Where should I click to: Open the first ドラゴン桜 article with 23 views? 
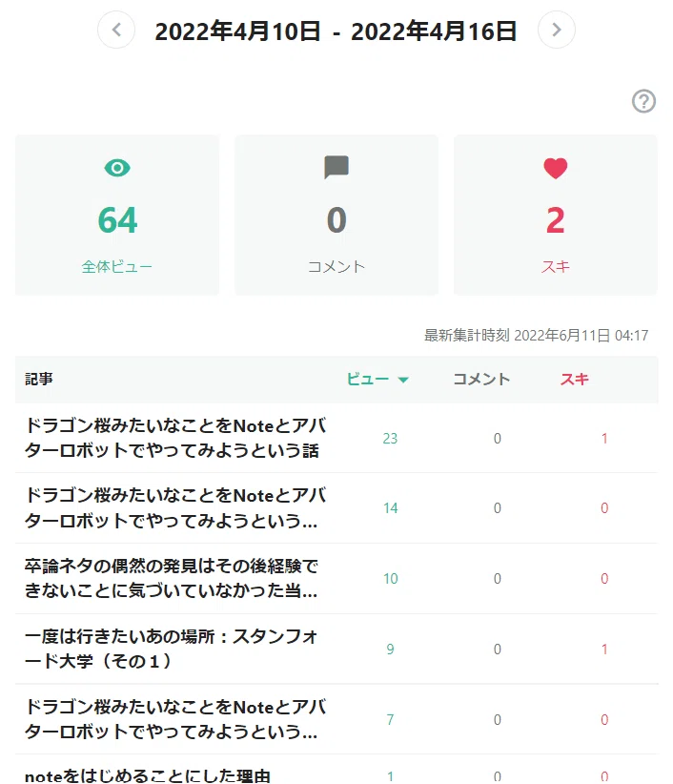pos(174,438)
